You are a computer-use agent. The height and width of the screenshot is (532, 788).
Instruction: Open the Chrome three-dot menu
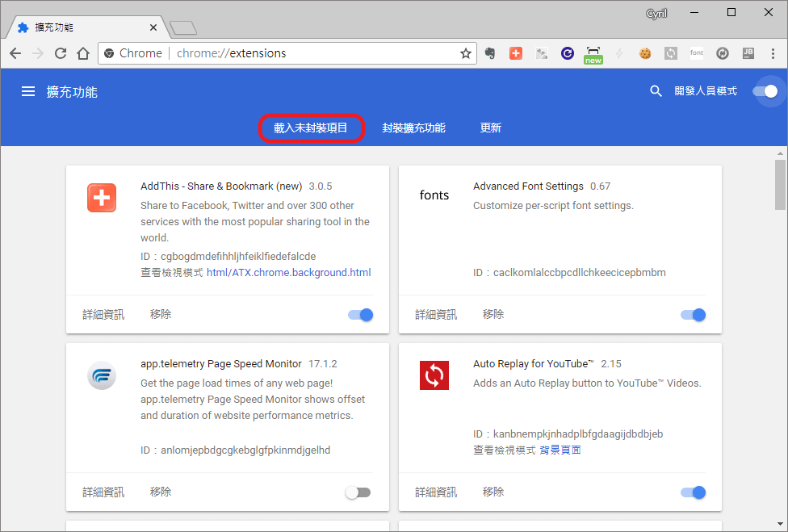click(x=773, y=53)
